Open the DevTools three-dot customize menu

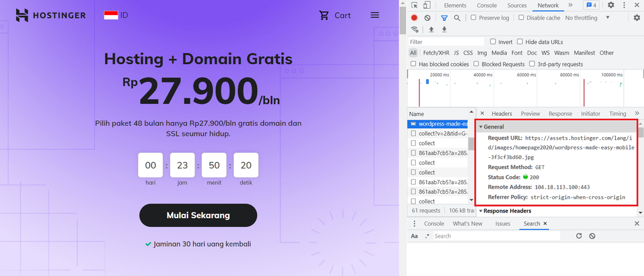(x=625, y=5)
